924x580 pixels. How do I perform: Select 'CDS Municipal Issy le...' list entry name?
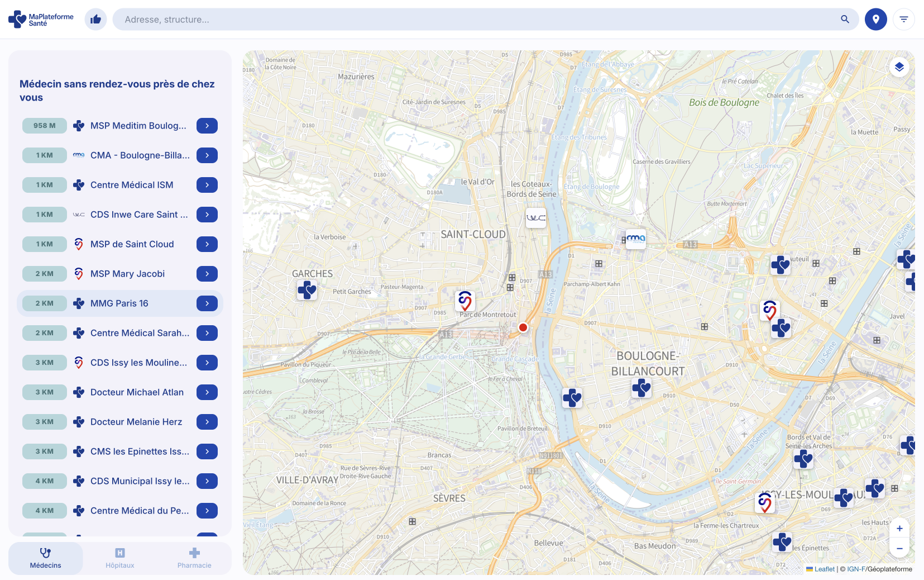click(140, 481)
